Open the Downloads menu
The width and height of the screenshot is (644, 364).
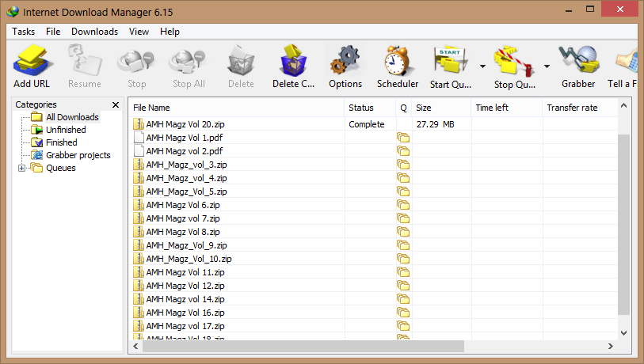pos(94,32)
